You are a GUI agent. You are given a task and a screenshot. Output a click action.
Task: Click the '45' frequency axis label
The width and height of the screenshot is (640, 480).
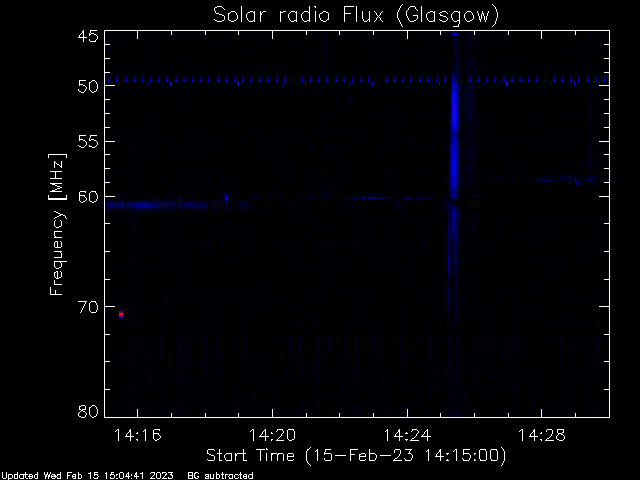(x=88, y=36)
